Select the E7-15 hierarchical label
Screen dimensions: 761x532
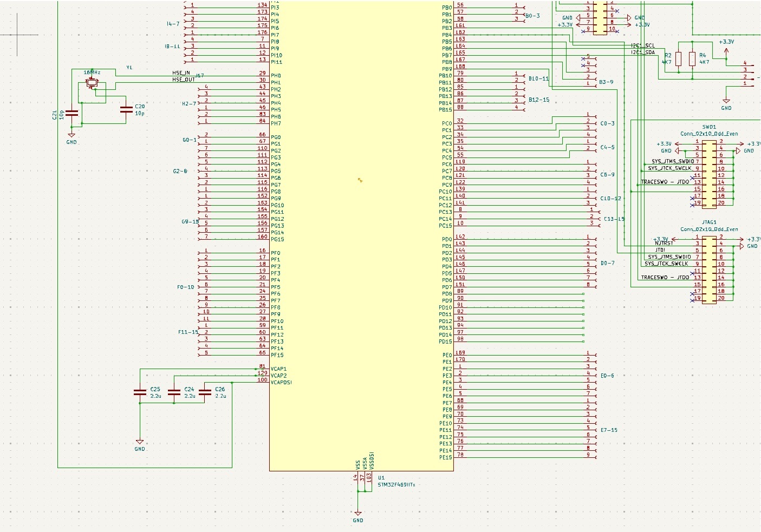click(608, 430)
